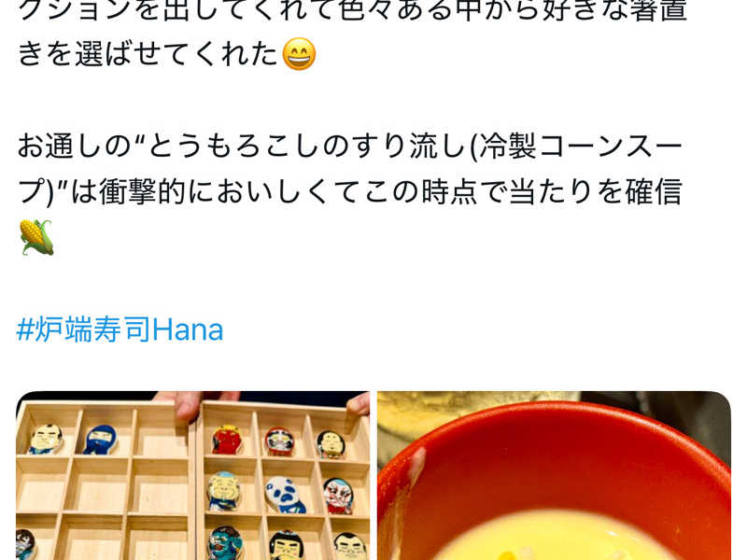Viewport: 747px width, 560px height.
Task: Click the grinning face emoji
Action: click(299, 54)
